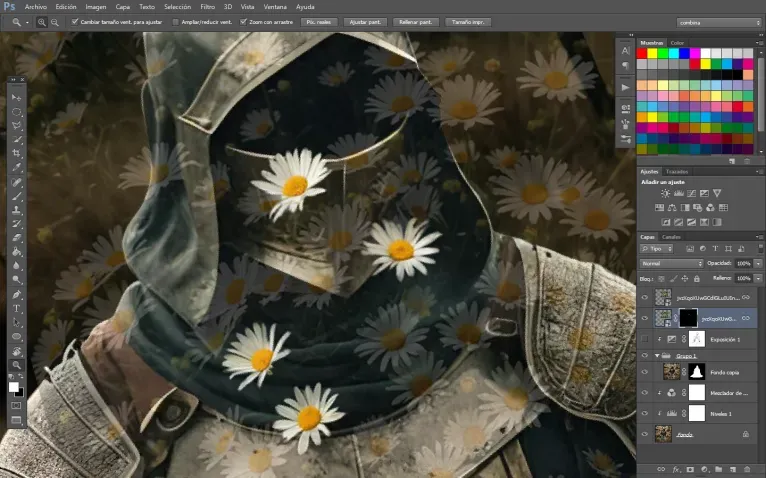The height and width of the screenshot is (478, 766).
Task: Click Zoom In magnifier in options bar
Action: pos(42,22)
